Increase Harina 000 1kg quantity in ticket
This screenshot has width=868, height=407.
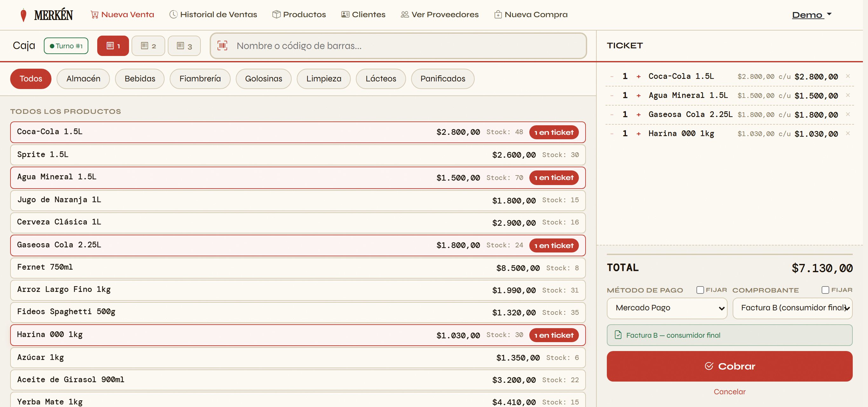[639, 134]
